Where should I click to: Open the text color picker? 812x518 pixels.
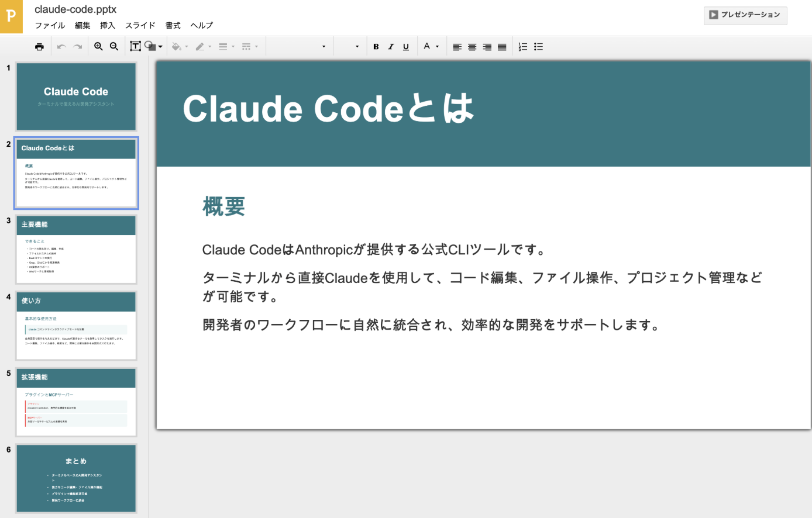point(431,47)
